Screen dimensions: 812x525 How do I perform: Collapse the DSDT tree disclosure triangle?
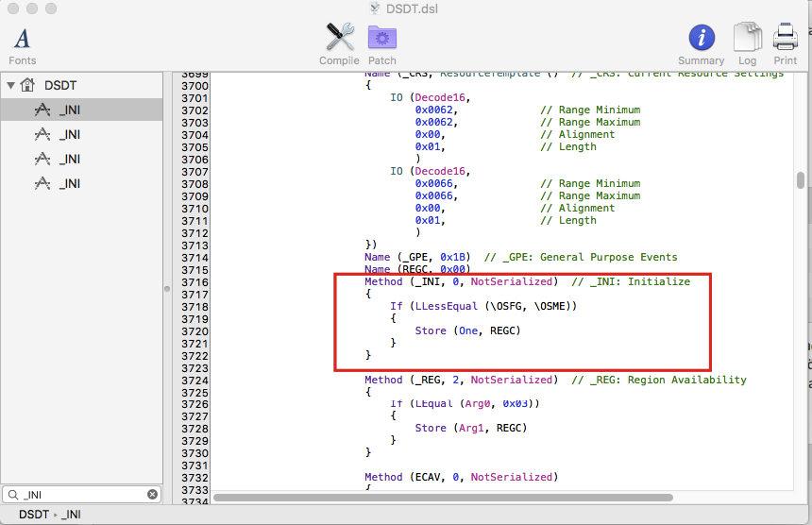click(x=10, y=85)
